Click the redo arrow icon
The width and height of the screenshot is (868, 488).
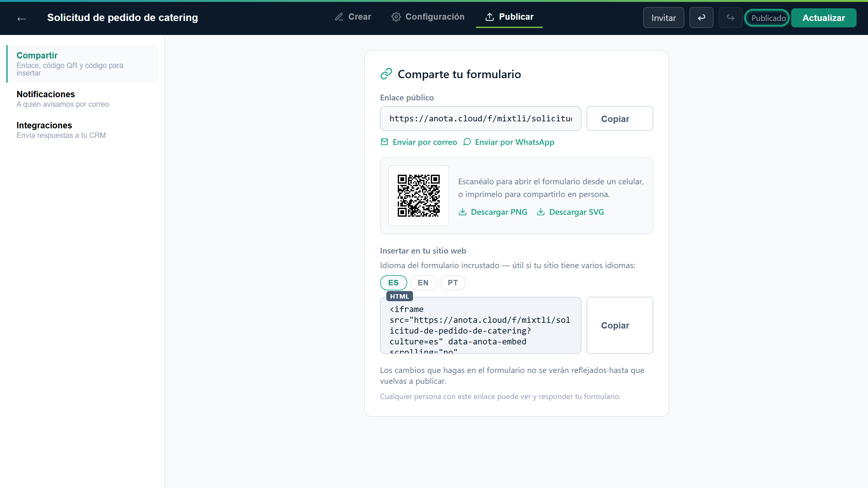pyautogui.click(x=730, y=18)
